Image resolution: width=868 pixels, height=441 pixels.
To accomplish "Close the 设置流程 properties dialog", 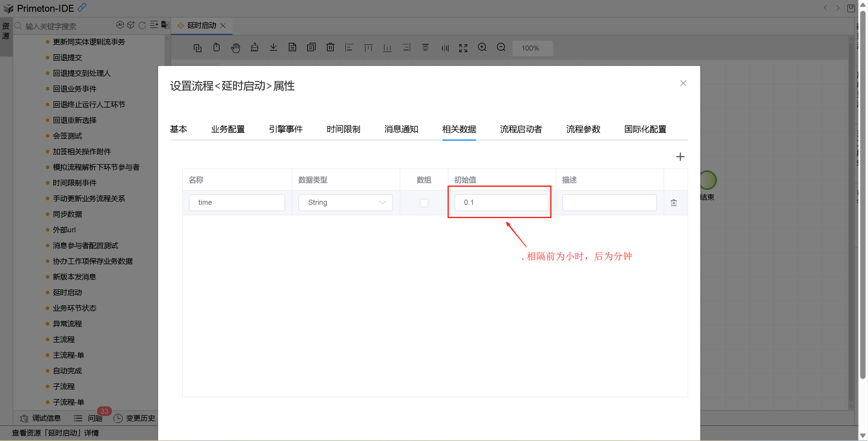I will pos(683,83).
